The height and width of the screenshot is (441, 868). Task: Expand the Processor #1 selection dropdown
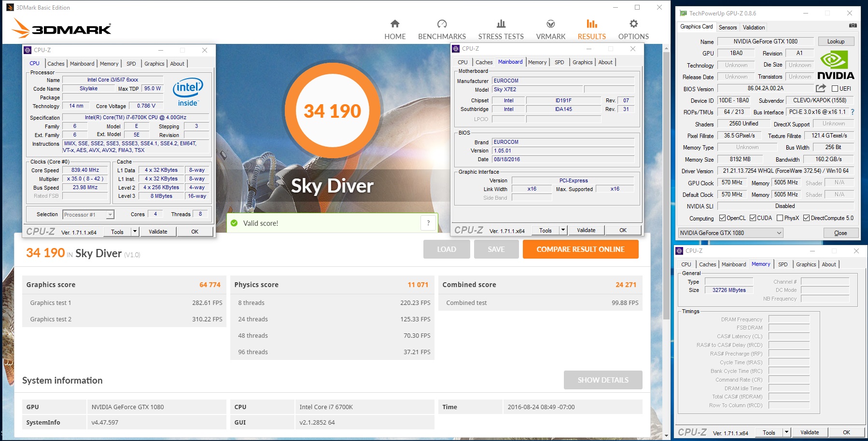110,215
